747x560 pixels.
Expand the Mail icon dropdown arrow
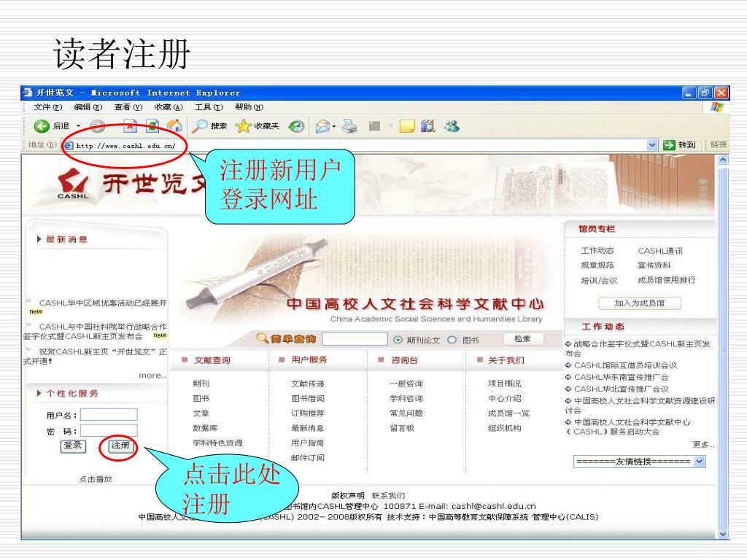point(334,127)
